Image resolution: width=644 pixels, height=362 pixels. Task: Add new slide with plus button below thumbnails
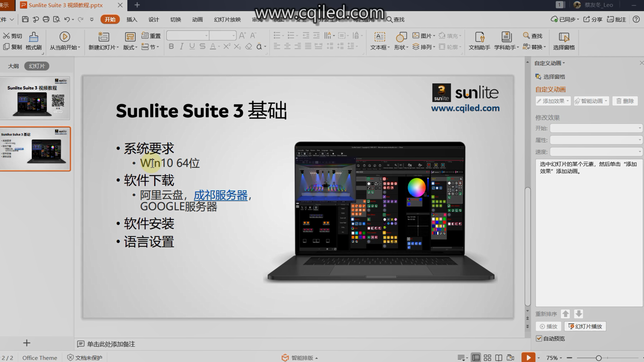(26, 343)
